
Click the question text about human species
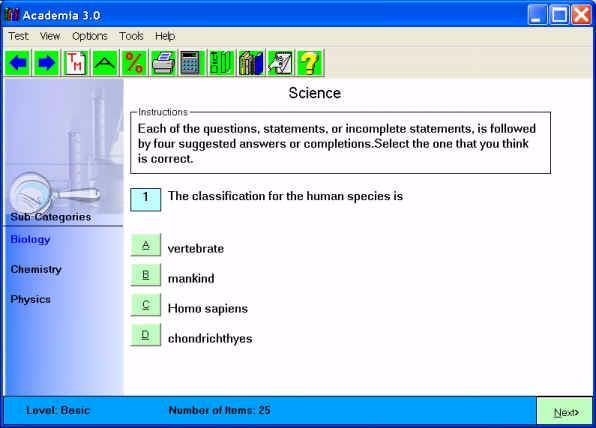(x=285, y=196)
